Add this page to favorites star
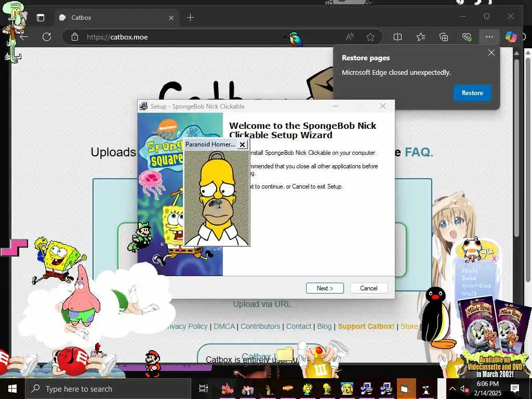The width and height of the screenshot is (532, 399). [370, 37]
